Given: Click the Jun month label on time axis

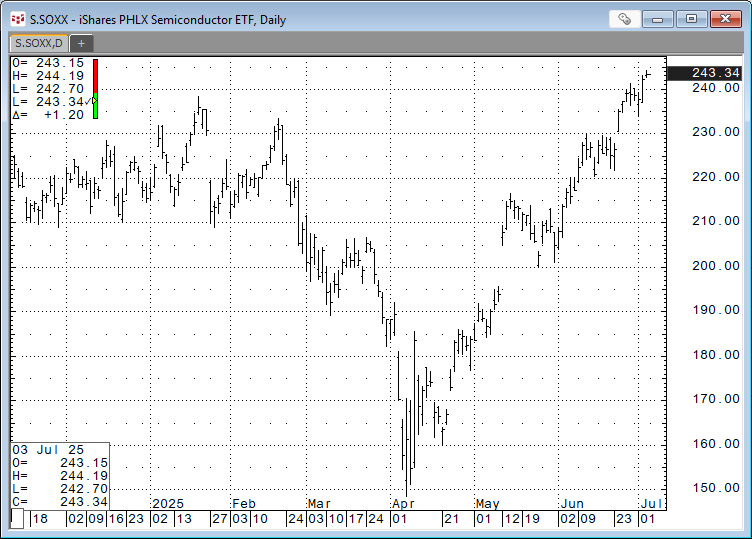Looking at the screenshot, I should tap(571, 503).
